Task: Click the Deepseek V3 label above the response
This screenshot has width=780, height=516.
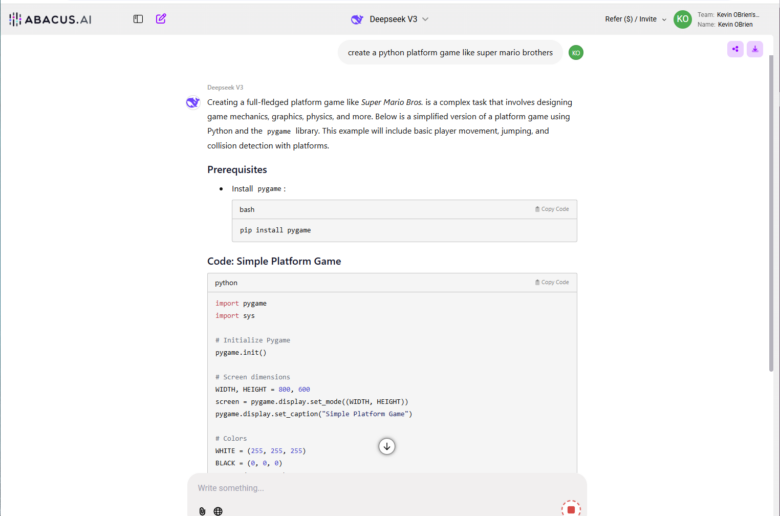Action: point(225,88)
